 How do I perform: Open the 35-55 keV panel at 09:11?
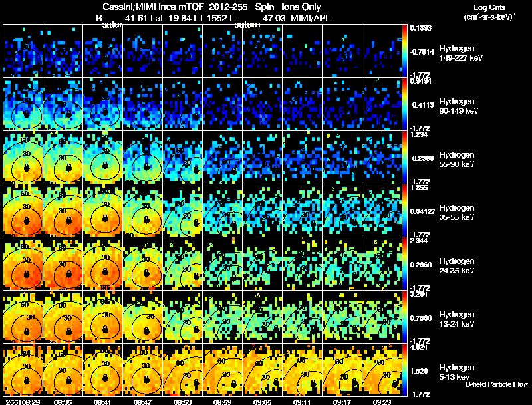[x=302, y=211]
